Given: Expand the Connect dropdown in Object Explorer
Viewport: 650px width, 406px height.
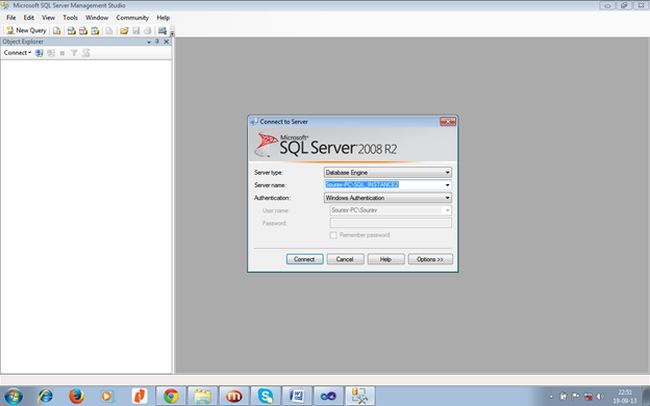Looking at the screenshot, I should pos(17,53).
